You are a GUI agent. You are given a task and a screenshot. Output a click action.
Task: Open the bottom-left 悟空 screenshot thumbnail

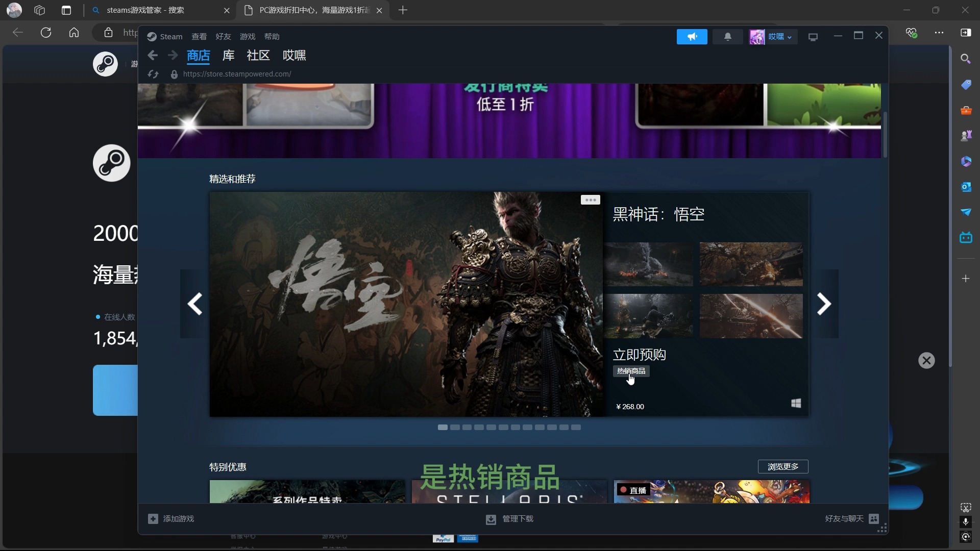648,316
